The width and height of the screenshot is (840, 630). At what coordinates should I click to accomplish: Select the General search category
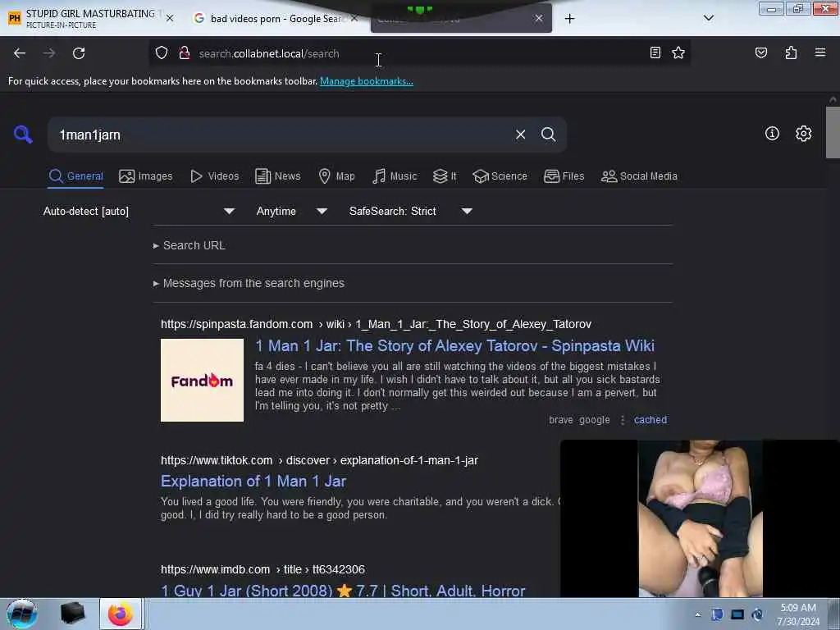[75, 176]
